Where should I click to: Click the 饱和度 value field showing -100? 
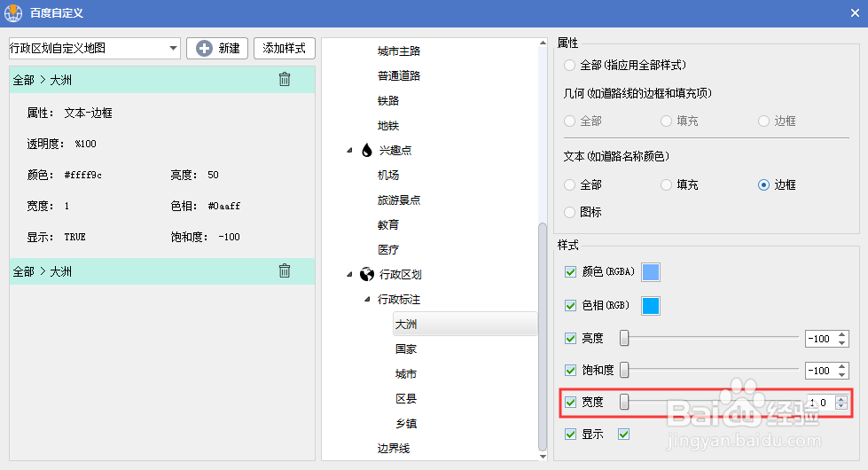click(x=820, y=371)
